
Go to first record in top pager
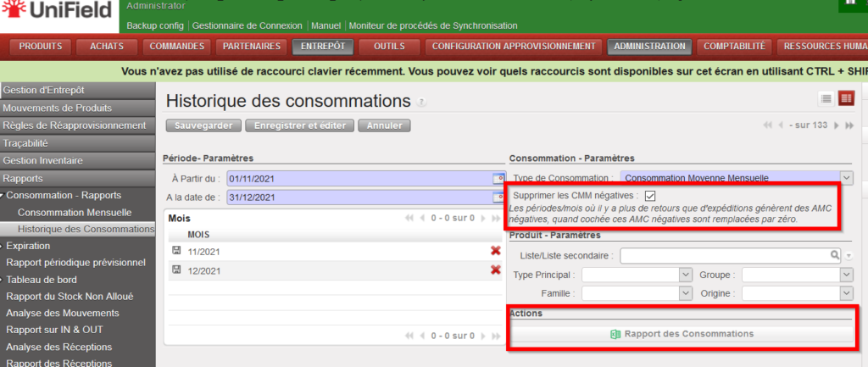(767, 125)
